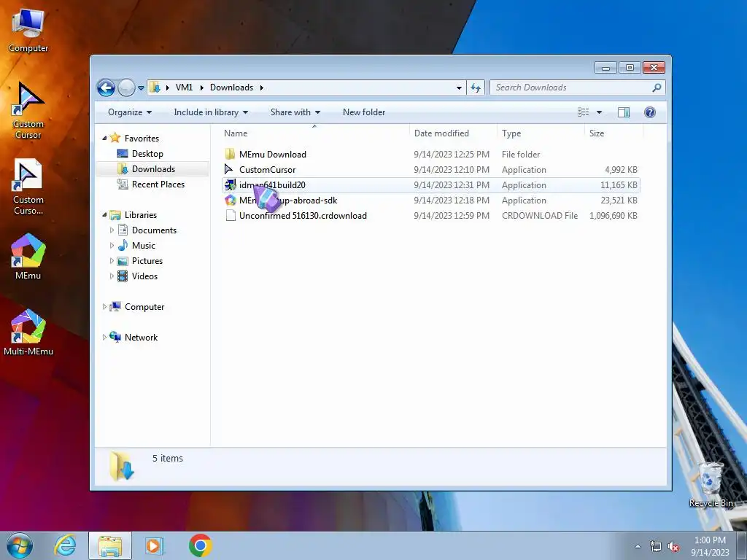The width and height of the screenshot is (747, 560).
Task: Expand the Videos library node
Action: point(112,276)
